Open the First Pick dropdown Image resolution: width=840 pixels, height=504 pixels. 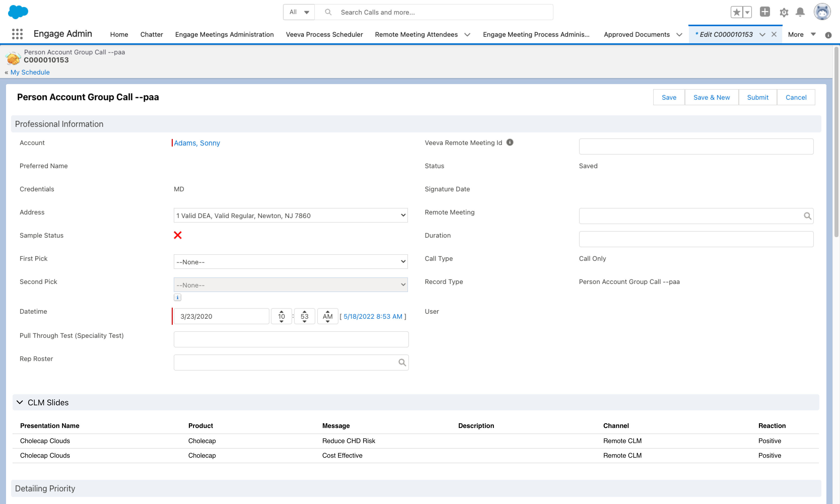[290, 262]
